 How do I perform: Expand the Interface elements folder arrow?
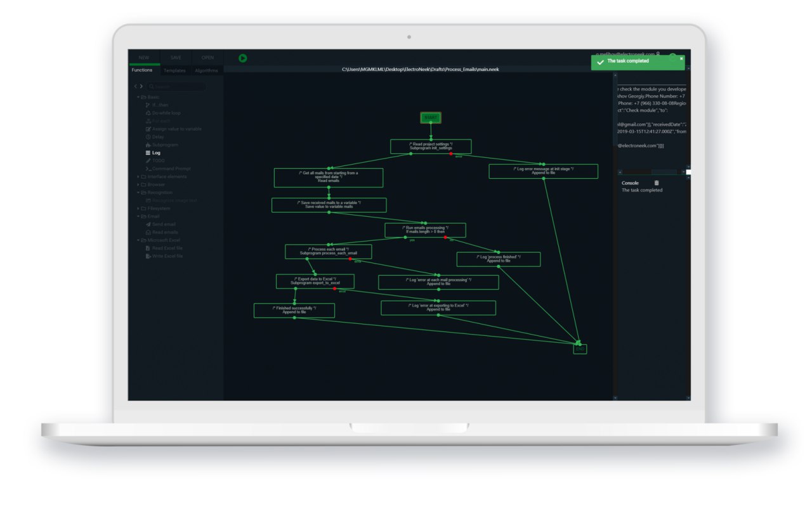138,177
